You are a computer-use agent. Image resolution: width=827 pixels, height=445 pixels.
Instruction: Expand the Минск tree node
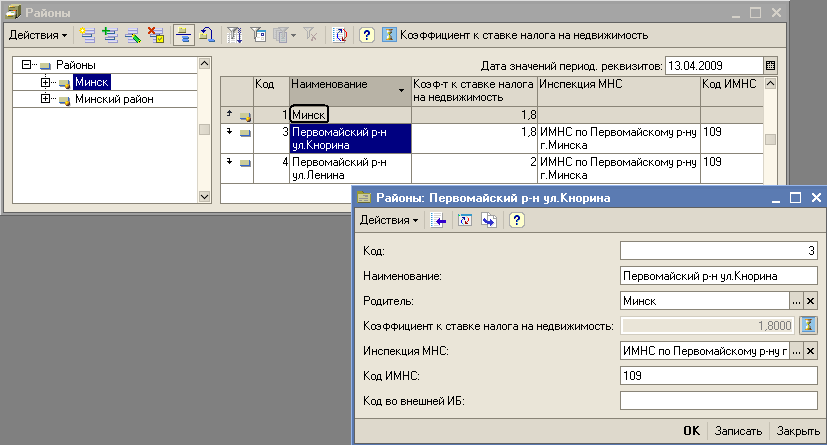[45, 82]
